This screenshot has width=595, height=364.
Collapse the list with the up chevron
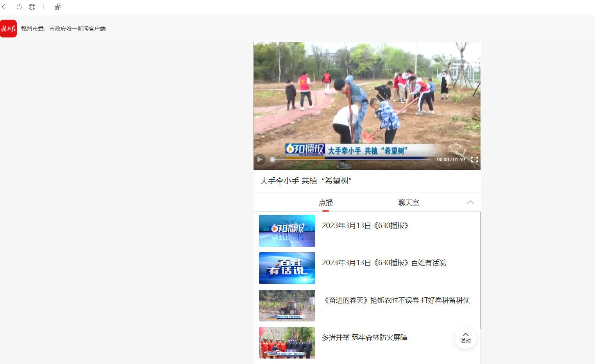pyautogui.click(x=470, y=202)
